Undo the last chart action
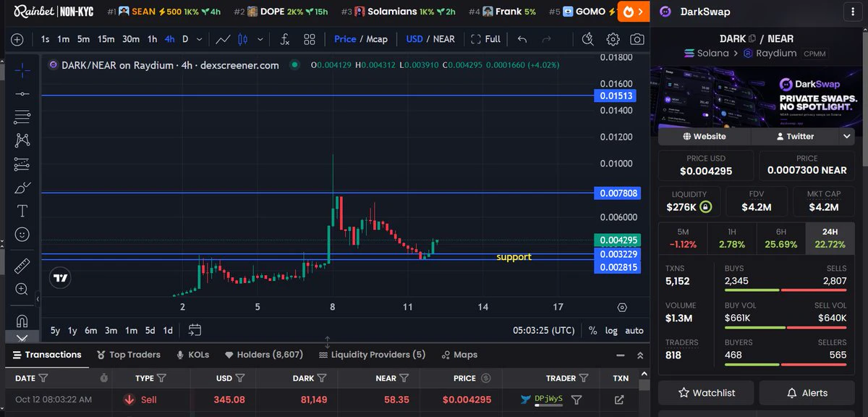The image size is (868, 417). point(522,39)
